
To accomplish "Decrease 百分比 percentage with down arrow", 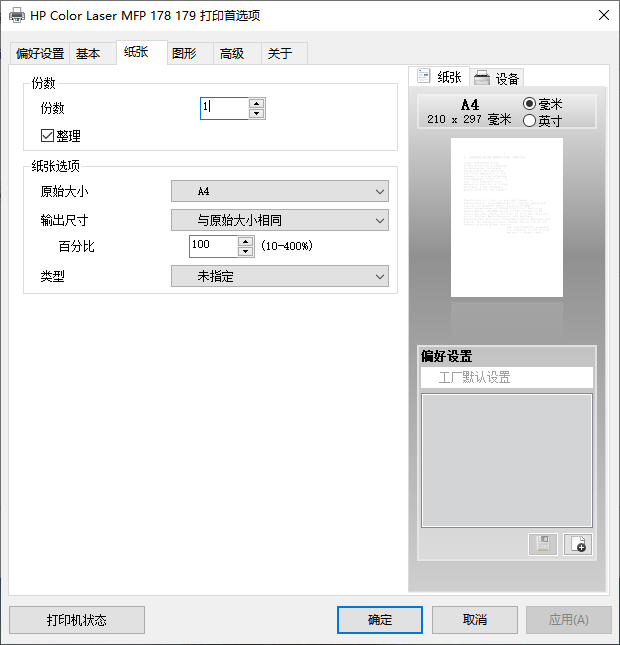I will pyautogui.click(x=246, y=251).
